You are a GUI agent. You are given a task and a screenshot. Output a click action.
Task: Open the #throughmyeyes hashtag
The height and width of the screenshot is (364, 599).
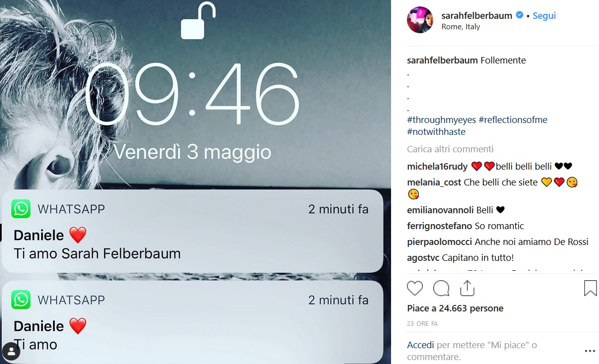tap(441, 120)
